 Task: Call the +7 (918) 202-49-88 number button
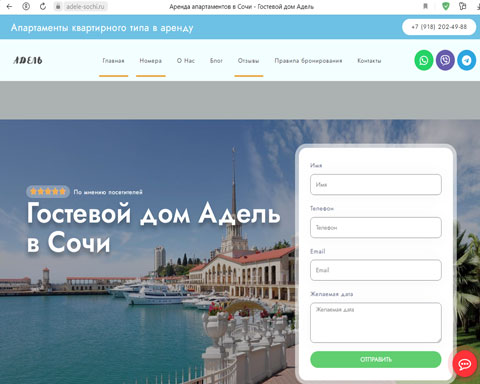(x=439, y=27)
